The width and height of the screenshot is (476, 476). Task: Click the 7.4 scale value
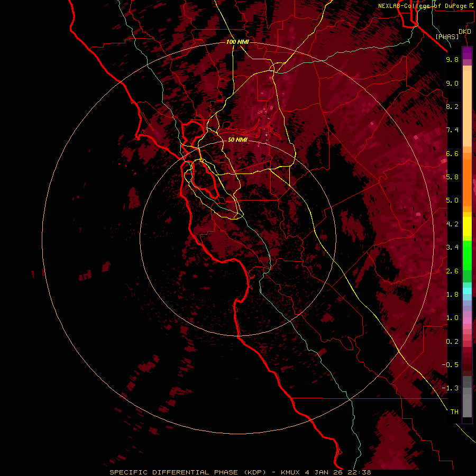pyautogui.click(x=452, y=130)
